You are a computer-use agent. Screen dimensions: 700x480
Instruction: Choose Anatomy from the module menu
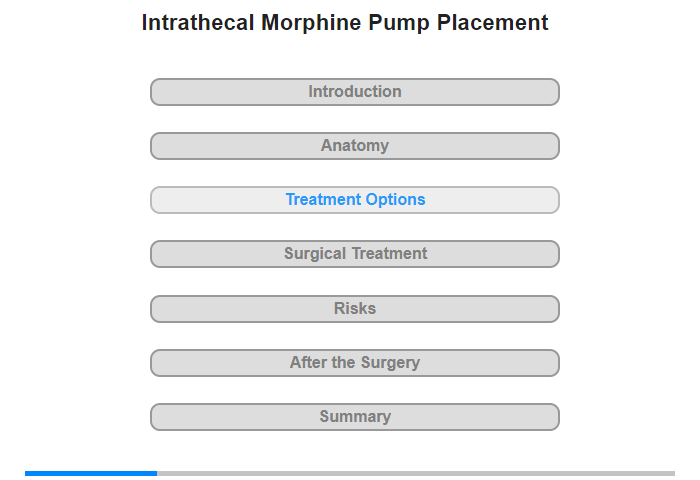tap(354, 146)
